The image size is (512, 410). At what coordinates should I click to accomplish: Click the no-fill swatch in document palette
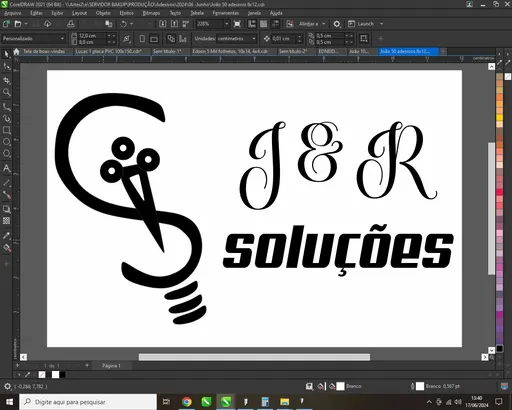point(42,375)
